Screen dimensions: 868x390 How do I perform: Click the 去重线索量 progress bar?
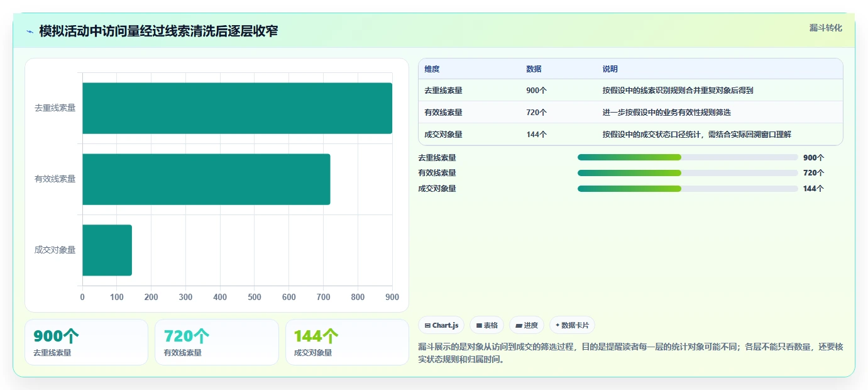point(688,157)
